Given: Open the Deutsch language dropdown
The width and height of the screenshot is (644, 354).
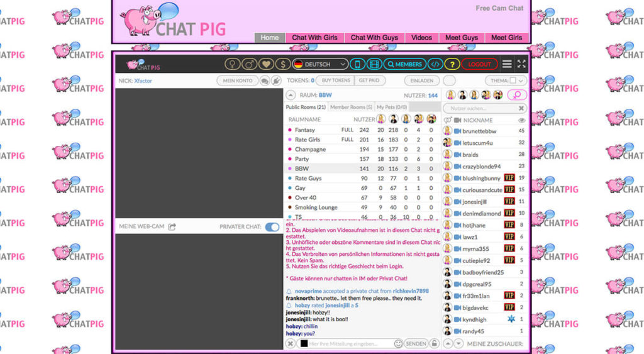Looking at the screenshot, I should [320, 64].
